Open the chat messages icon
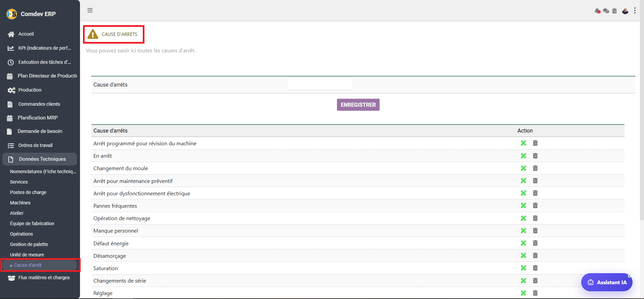The width and height of the screenshot is (644, 299). [606, 11]
